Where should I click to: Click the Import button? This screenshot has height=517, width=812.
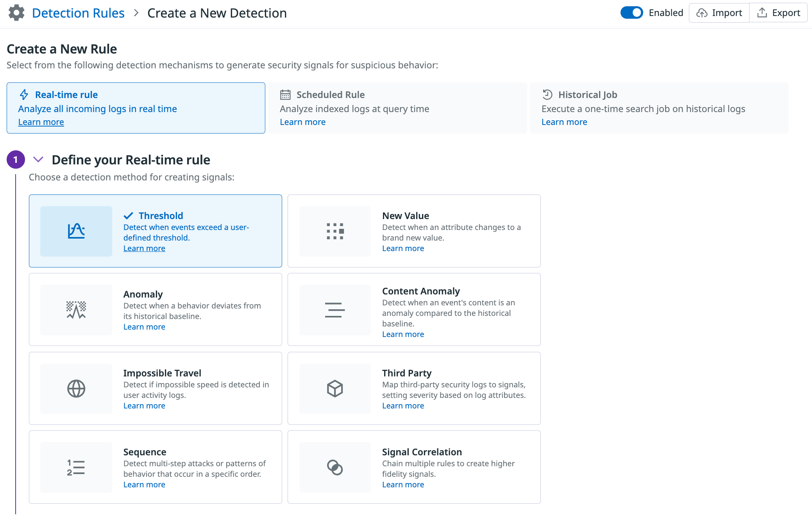point(719,13)
